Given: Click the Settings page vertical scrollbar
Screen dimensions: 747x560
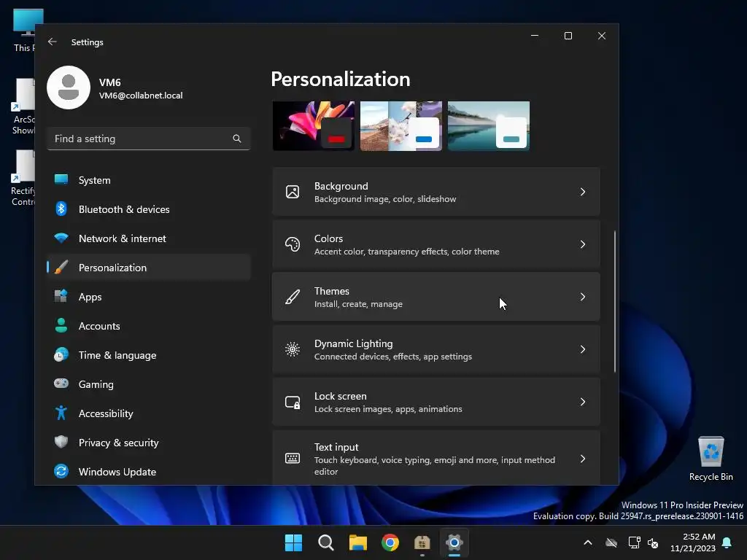Looking at the screenshot, I should pyautogui.click(x=614, y=301).
